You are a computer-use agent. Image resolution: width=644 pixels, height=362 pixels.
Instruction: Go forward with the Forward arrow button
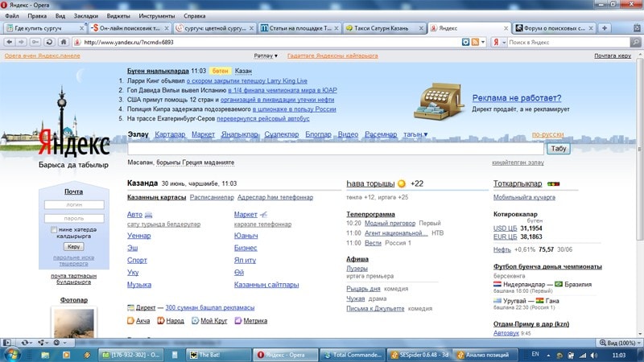pos(22,43)
